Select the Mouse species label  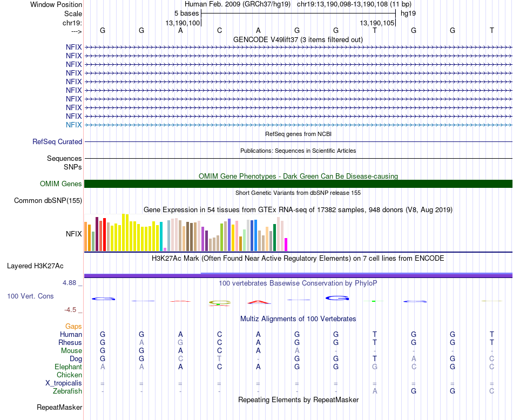pos(71,351)
